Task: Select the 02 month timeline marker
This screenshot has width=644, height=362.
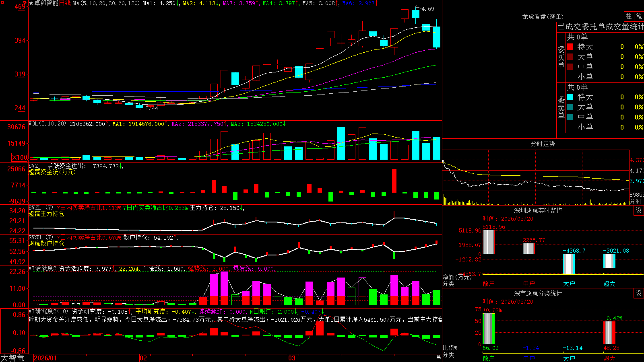Action: coord(143,358)
